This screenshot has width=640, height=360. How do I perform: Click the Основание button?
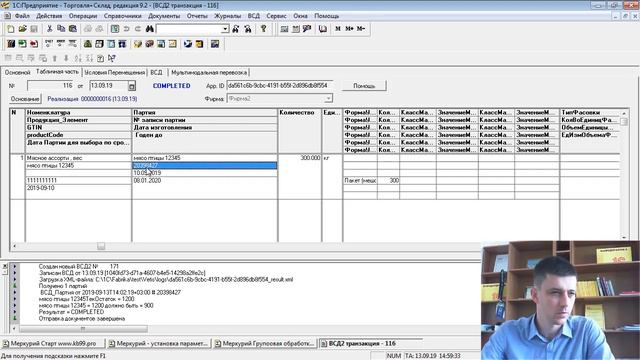click(x=25, y=99)
